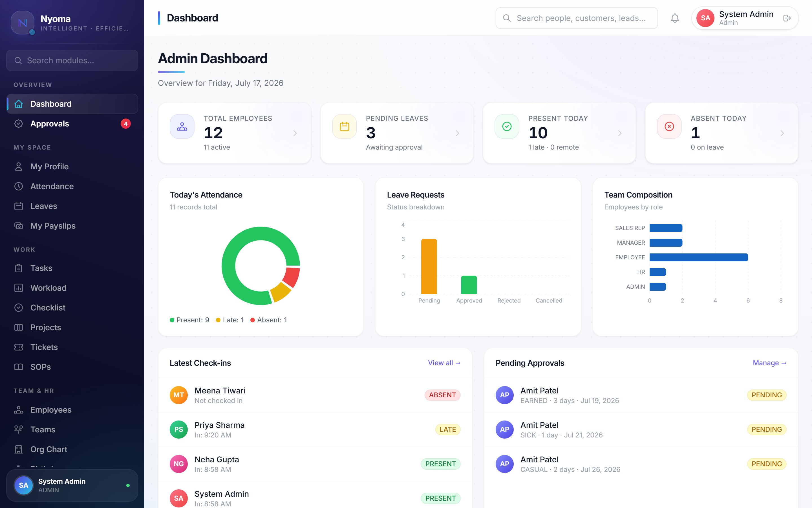
Task: Open the Pending Leaves card chevron
Action: click(x=457, y=133)
